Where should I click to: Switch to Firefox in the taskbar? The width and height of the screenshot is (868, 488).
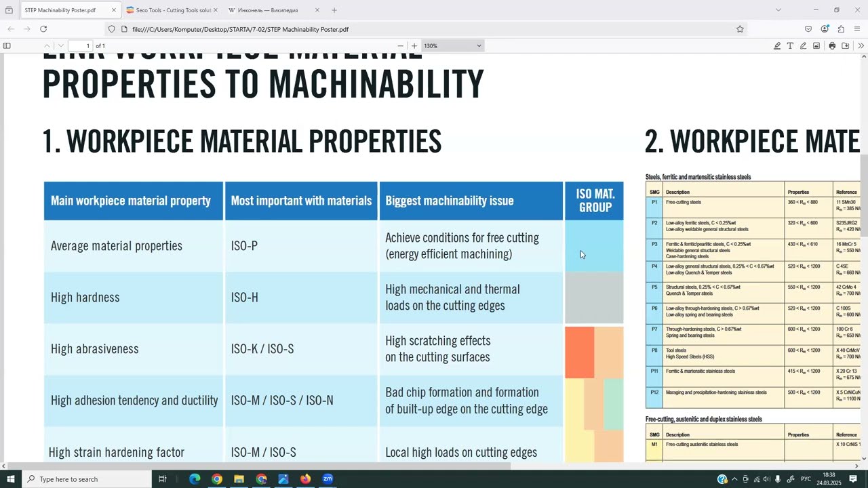[305, 479]
